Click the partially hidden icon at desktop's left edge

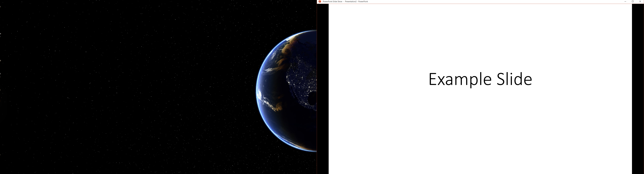pos(1,34)
